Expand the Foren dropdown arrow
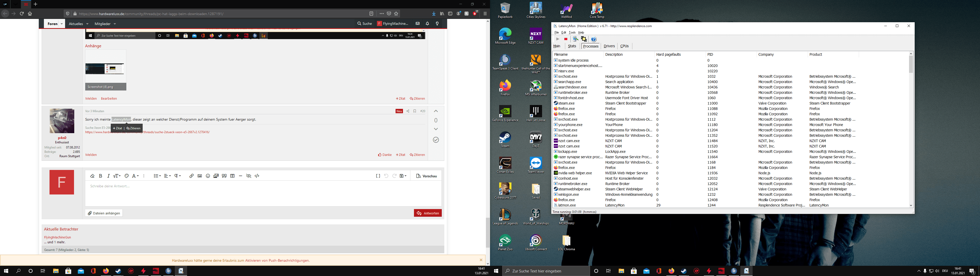Screen dimensions: 980x276 pyautogui.click(x=62, y=24)
